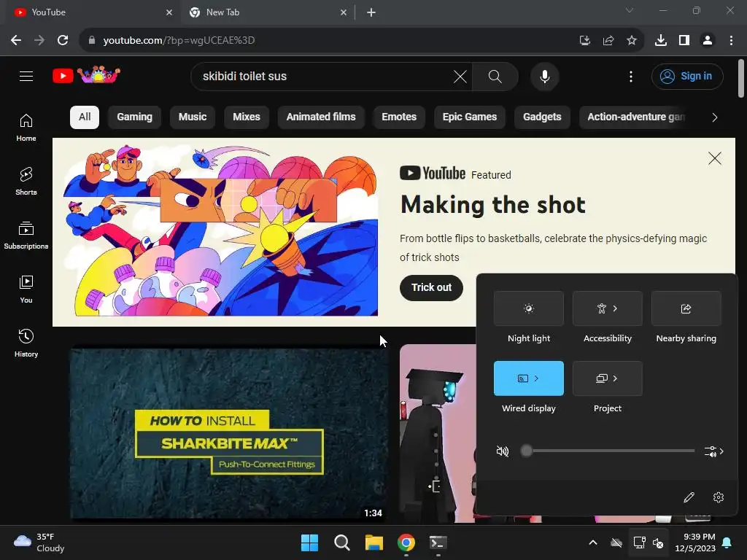Show hidden tray icons chevron
This screenshot has width=747, height=560.
592,542
